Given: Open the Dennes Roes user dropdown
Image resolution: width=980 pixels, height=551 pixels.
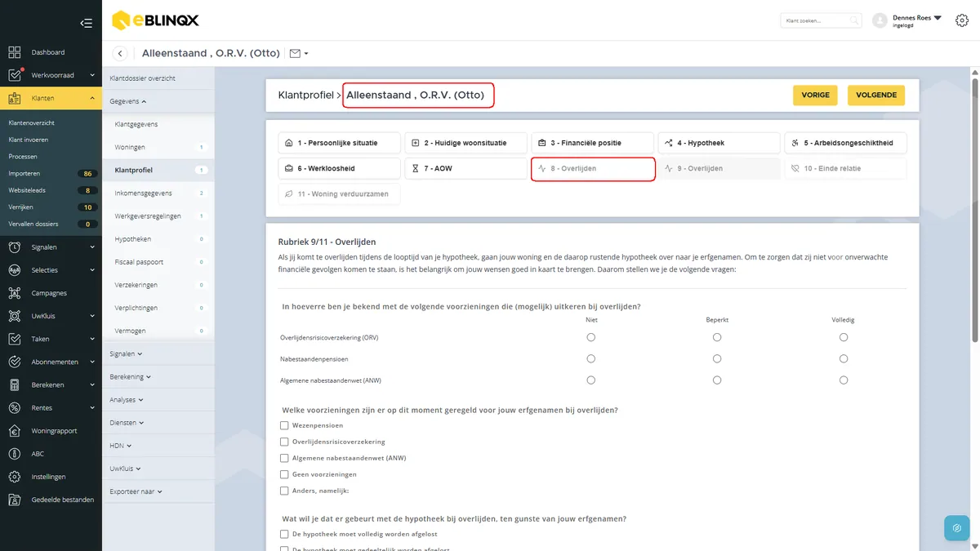Looking at the screenshot, I should coord(917,20).
